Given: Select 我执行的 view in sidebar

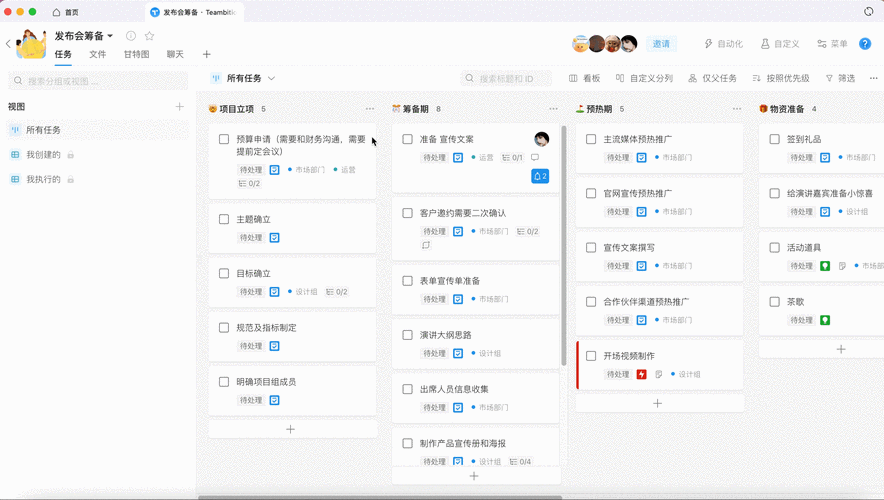Looking at the screenshot, I should coord(43,179).
